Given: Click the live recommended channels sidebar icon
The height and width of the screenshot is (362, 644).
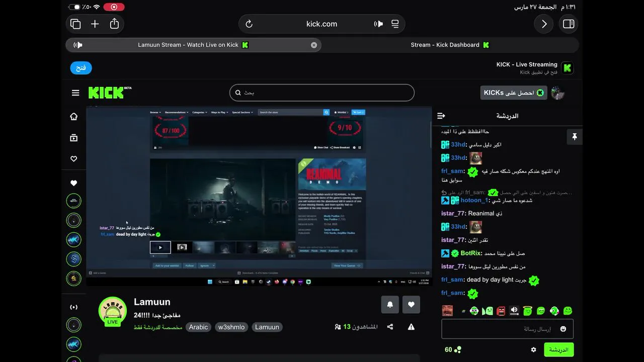Looking at the screenshot, I should [x=73, y=307].
